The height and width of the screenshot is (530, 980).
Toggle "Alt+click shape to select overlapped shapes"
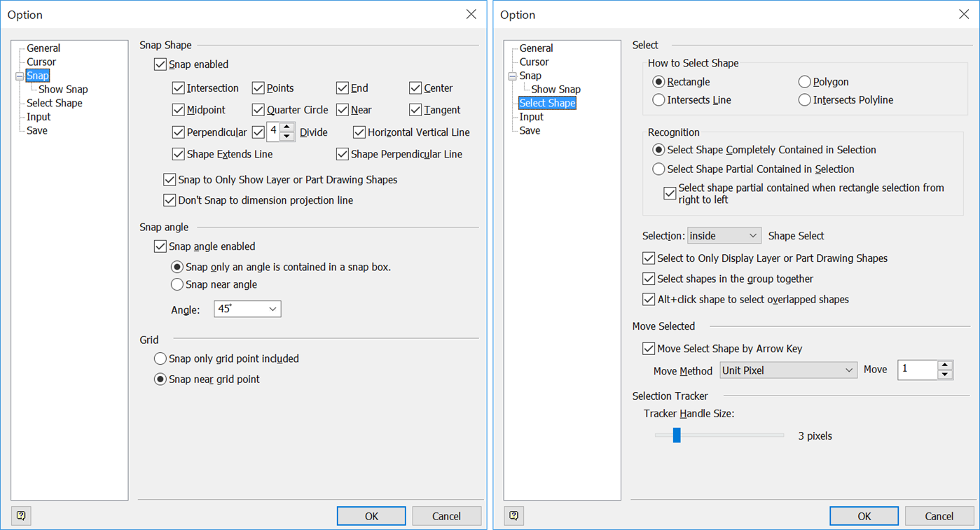pos(648,299)
